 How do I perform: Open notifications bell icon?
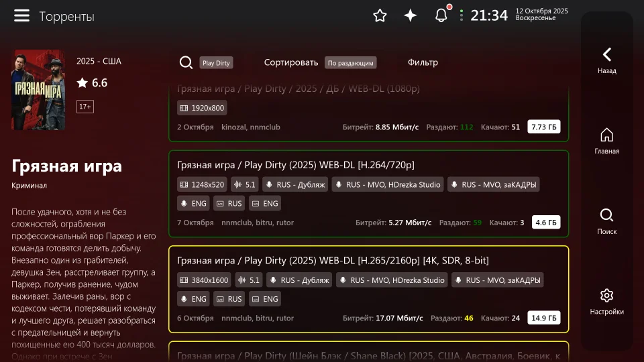tap(441, 15)
